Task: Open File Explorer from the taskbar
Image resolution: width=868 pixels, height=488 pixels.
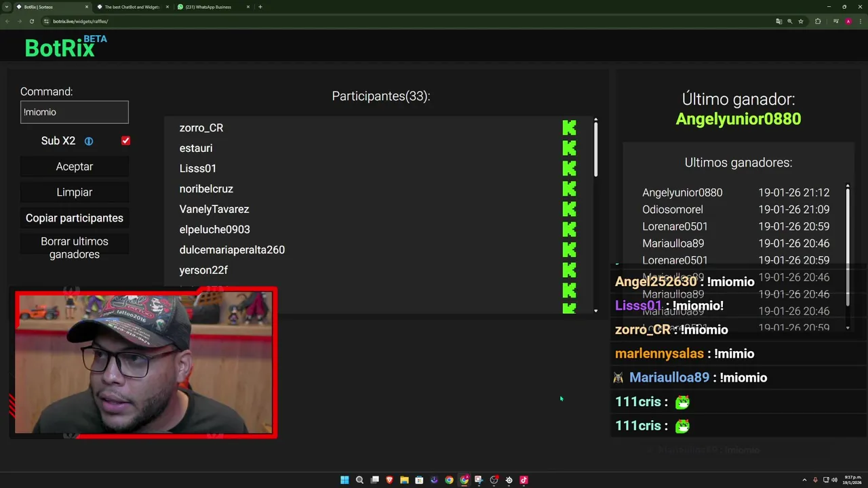Action: (x=404, y=480)
